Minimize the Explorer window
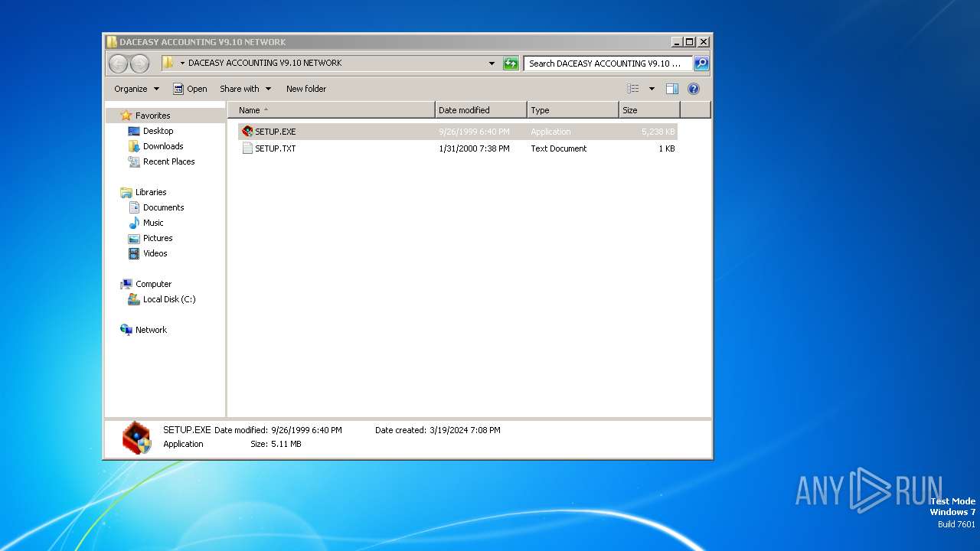980x551 pixels. pyautogui.click(x=676, y=42)
